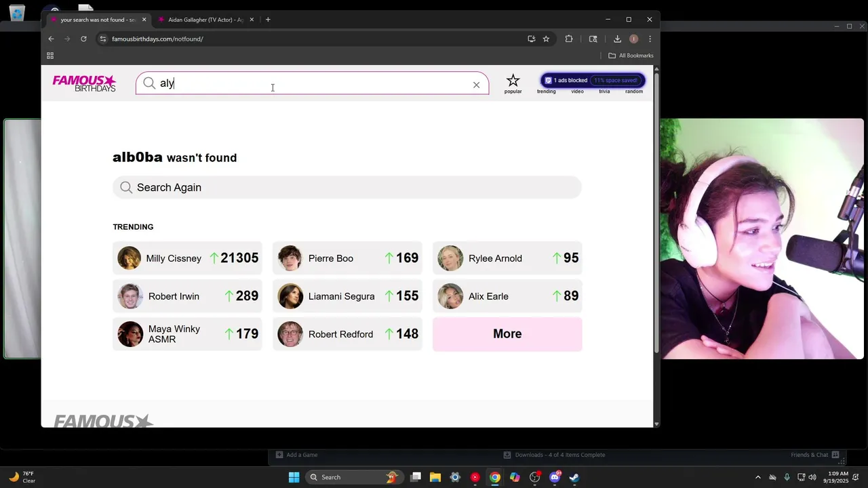Clear the top search field with X
The width and height of the screenshot is (868, 488).
pos(476,85)
